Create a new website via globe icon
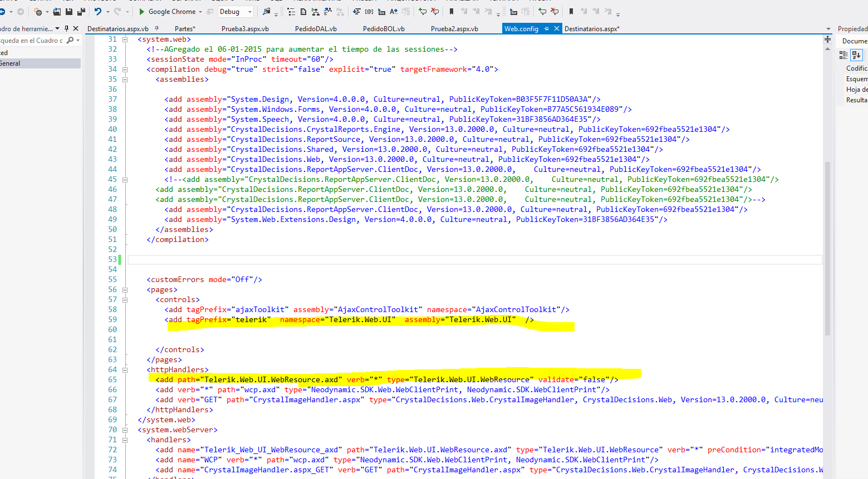The image size is (868, 479). coord(38,12)
